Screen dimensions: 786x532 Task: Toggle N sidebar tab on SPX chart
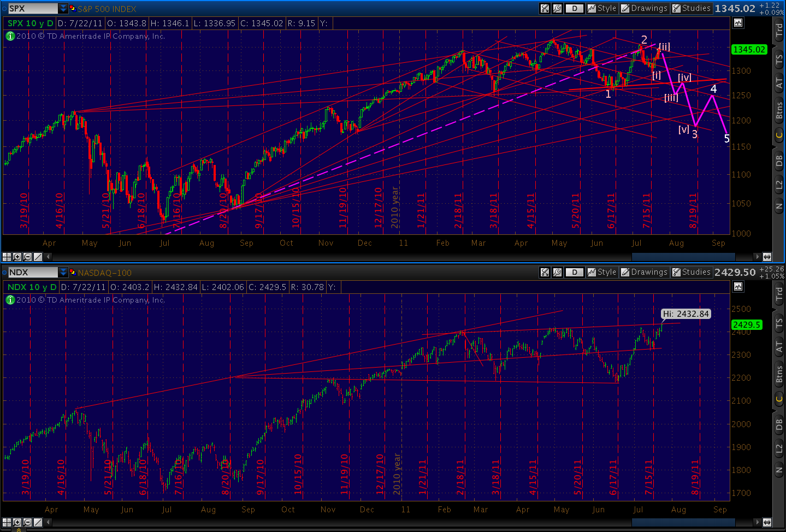[779, 206]
